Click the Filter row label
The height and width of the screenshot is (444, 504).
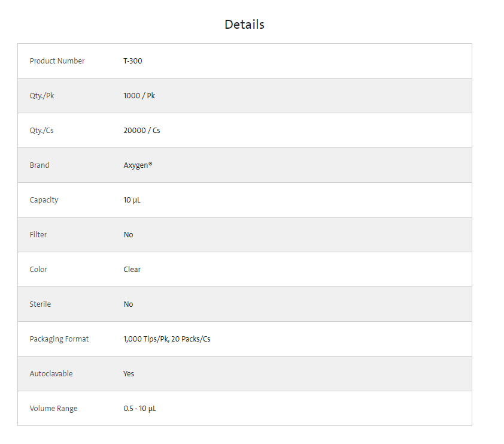tap(38, 235)
